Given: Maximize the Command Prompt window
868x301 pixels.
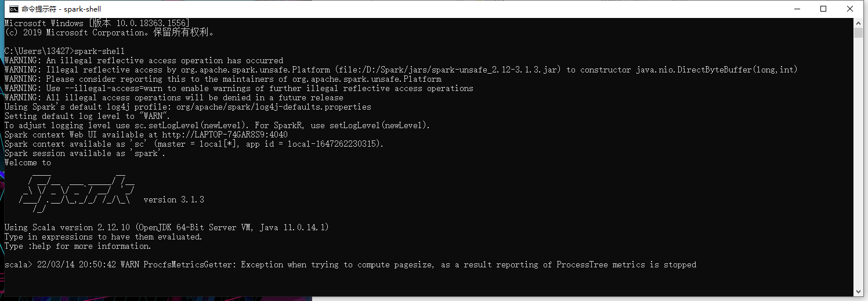Looking at the screenshot, I should [823, 9].
